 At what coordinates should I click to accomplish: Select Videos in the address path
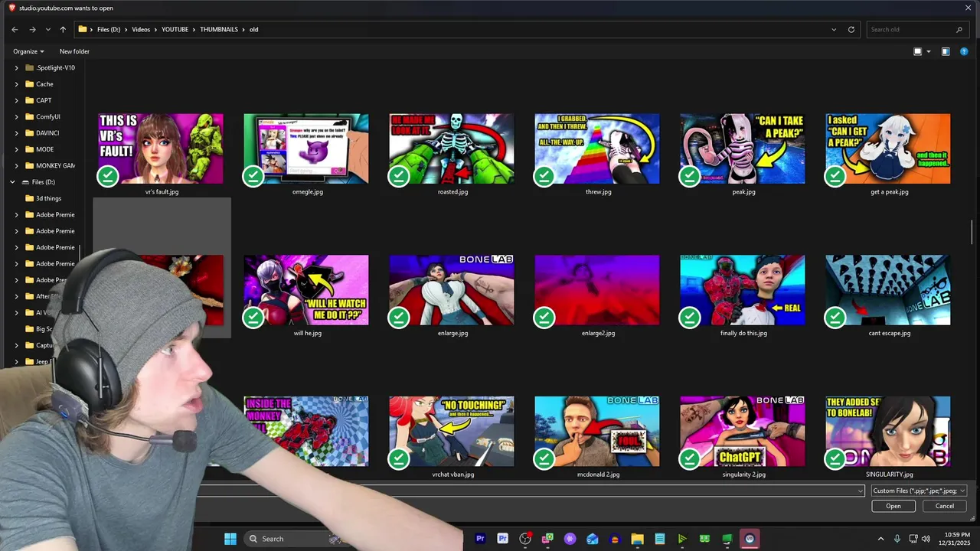[x=141, y=29]
